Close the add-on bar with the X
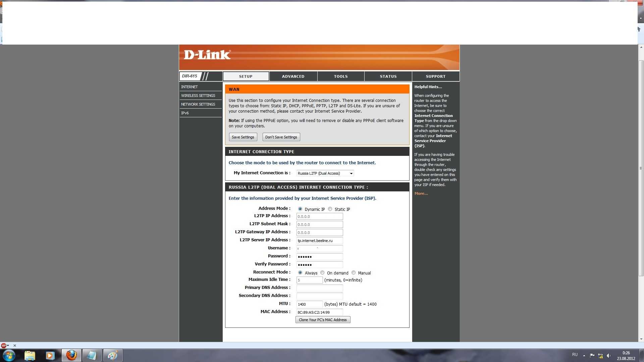The image size is (644, 362). (x=15, y=346)
